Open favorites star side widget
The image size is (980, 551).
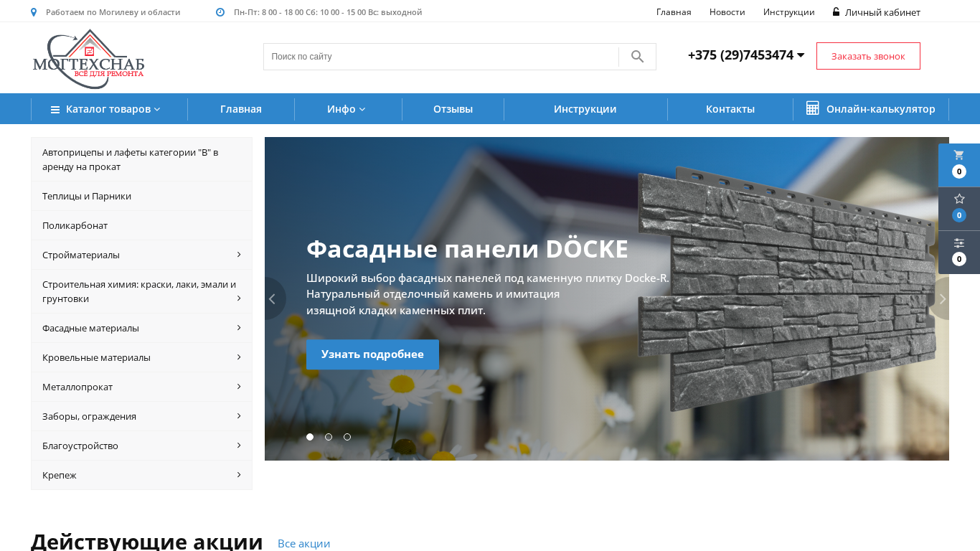coord(958,208)
